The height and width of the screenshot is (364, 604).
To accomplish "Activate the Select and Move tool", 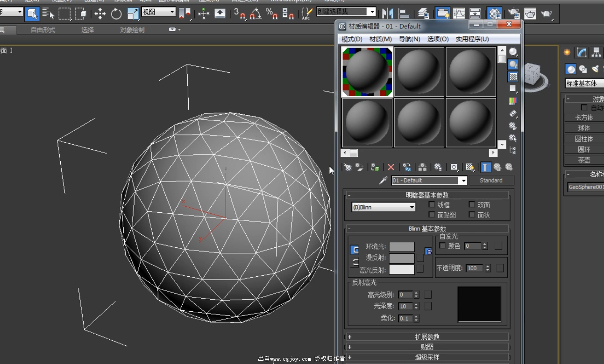I will [100, 14].
